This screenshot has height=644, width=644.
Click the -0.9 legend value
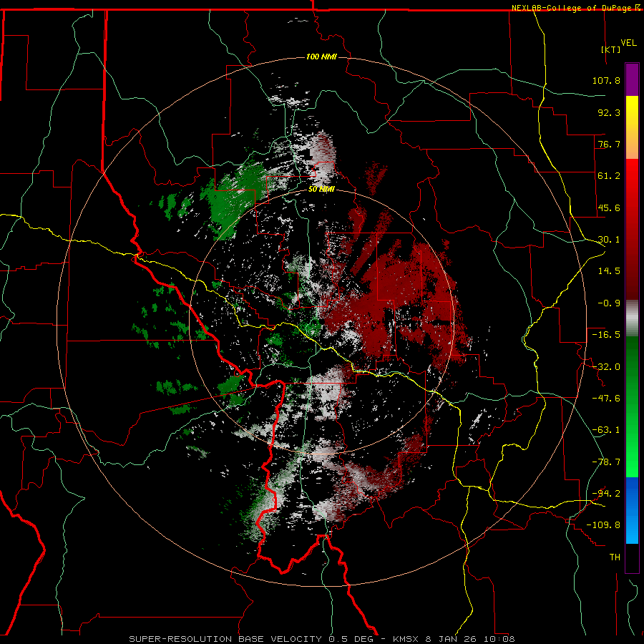click(609, 303)
